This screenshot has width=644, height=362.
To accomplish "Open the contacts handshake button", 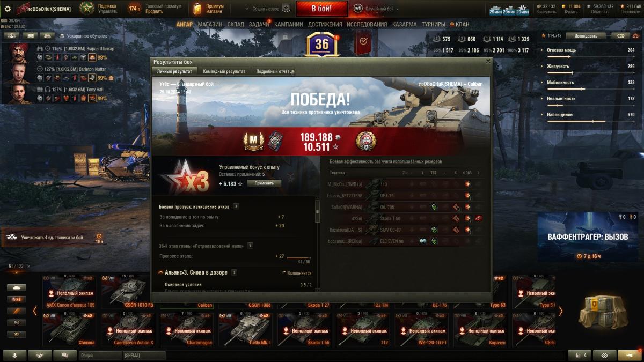I will point(40,355).
